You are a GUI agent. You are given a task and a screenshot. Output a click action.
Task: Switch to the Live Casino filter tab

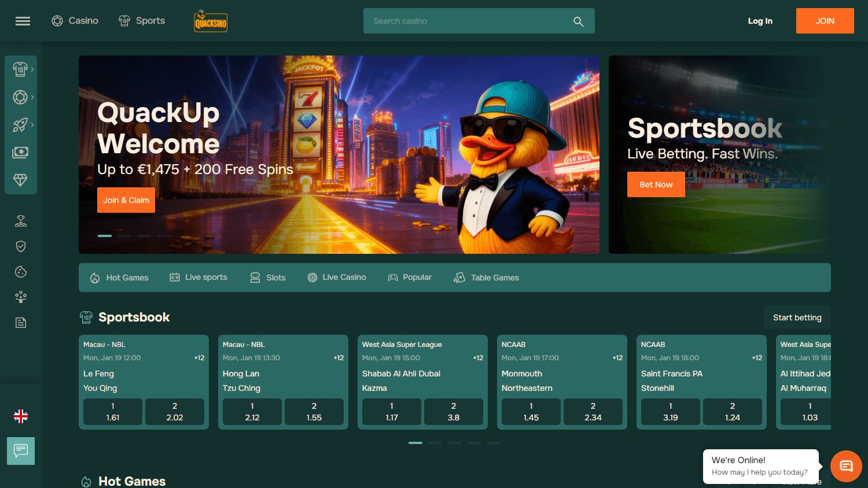pyautogui.click(x=337, y=277)
